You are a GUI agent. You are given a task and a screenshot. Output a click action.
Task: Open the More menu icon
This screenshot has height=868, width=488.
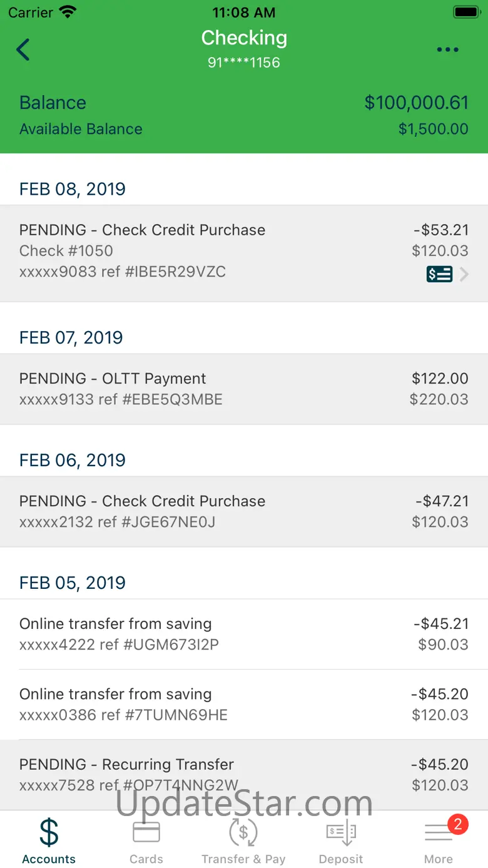(438, 833)
